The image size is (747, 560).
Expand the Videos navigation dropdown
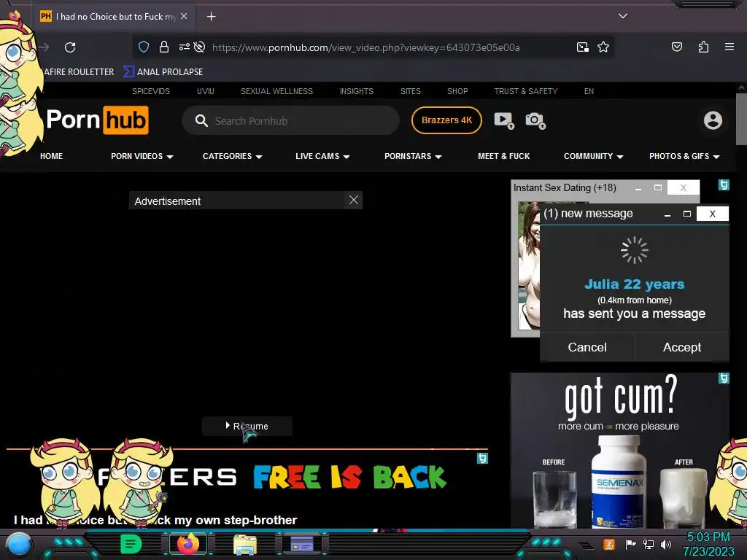click(142, 156)
